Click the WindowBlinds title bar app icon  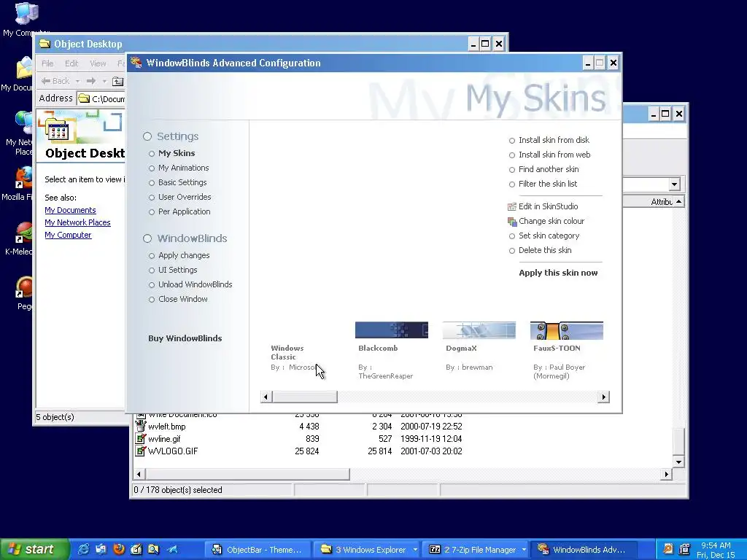click(x=136, y=63)
